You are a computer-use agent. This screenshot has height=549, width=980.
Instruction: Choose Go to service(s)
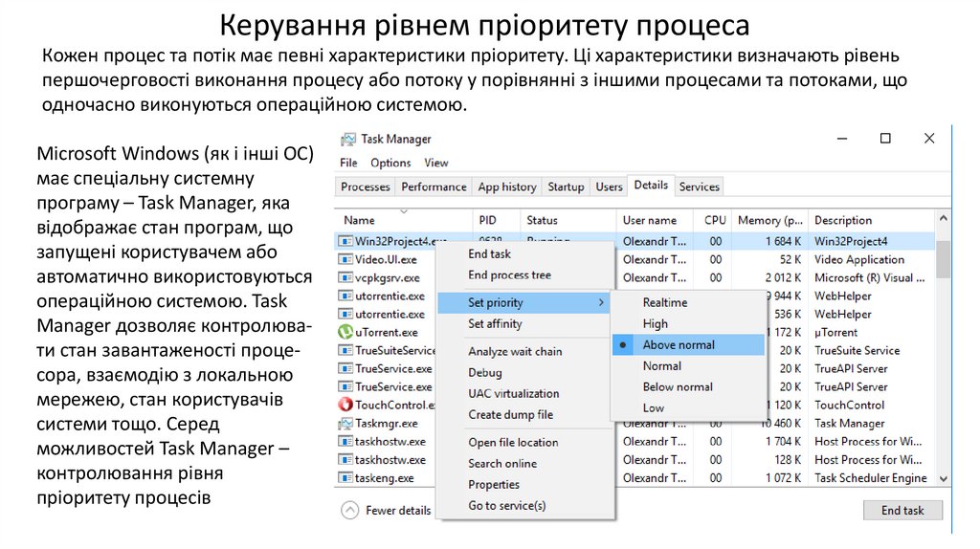pos(525,505)
